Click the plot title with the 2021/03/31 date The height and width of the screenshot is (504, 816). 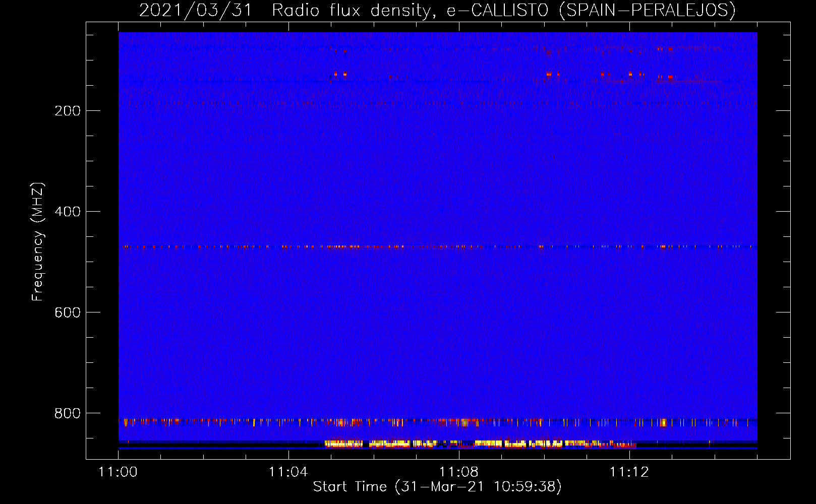click(437, 10)
